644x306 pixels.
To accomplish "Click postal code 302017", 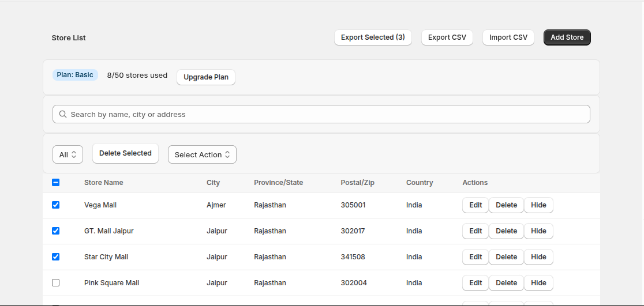I will coord(353,231).
